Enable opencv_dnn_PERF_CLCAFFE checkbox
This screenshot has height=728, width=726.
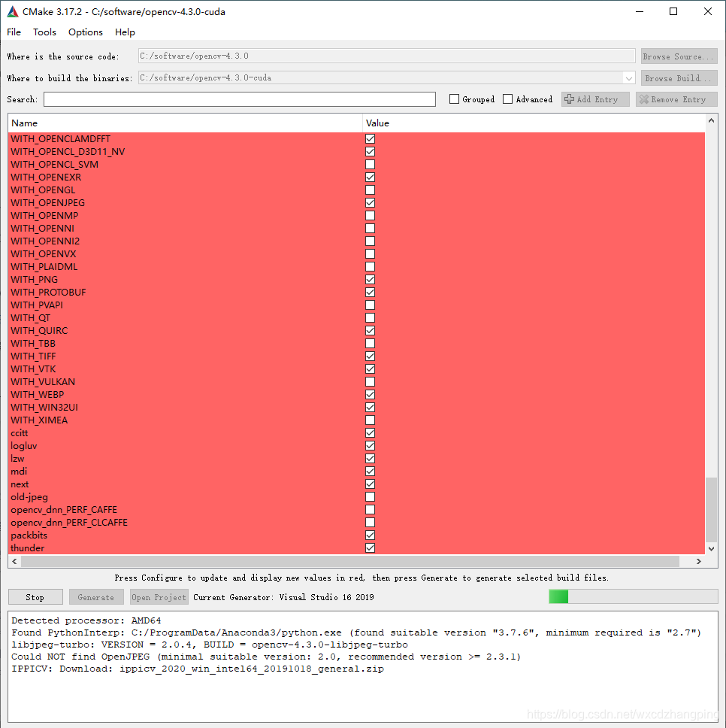pyautogui.click(x=371, y=522)
